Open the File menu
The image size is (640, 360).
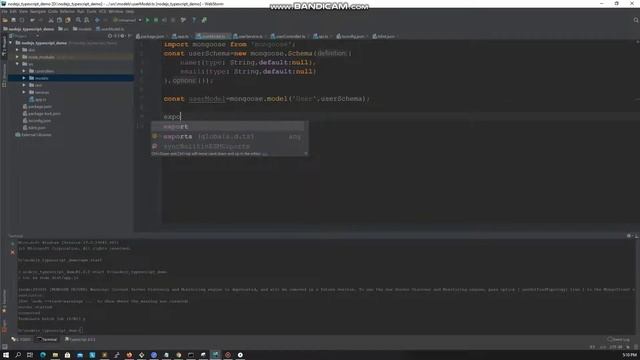[x=4, y=11]
